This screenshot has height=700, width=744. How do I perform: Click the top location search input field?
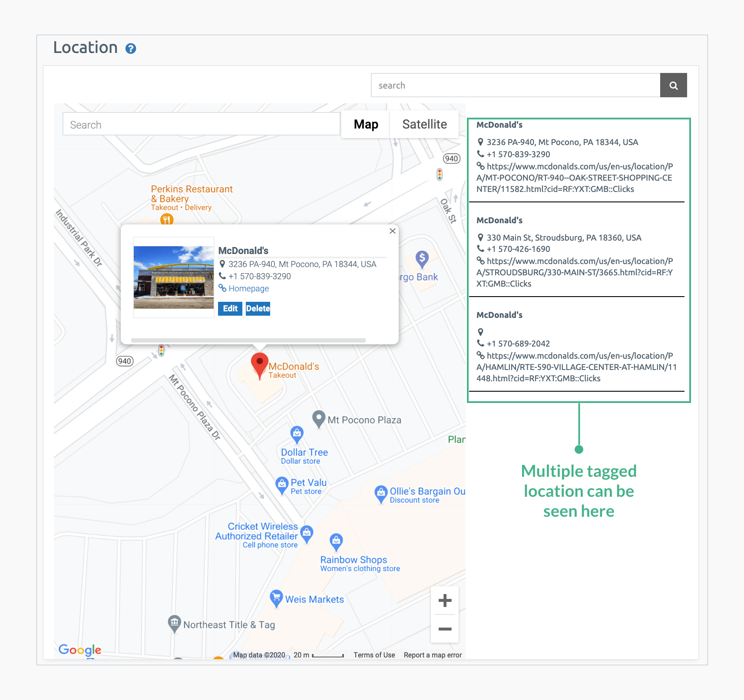pos(516,85)
